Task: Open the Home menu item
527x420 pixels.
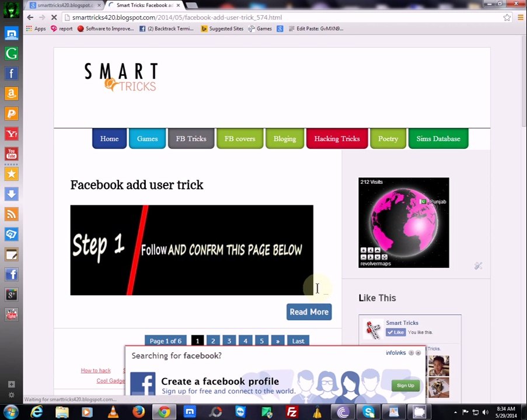Action: 109,138
